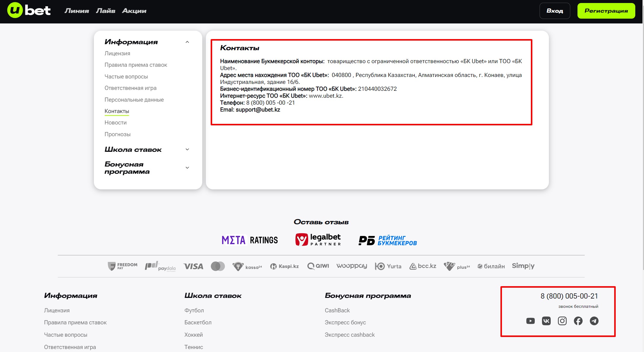Screen dimensions: 644x352
Task: Open the Instagram social icon
Action: tap(562, 321)
